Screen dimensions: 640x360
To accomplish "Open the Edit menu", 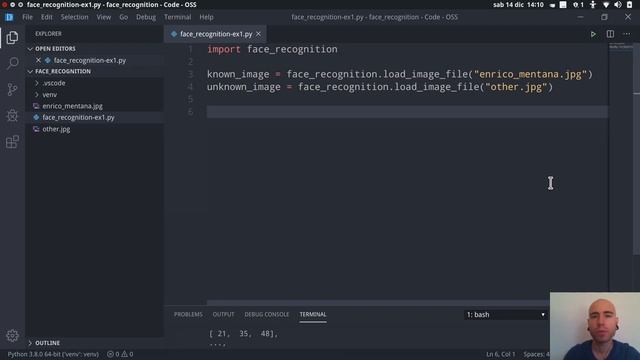I will [x=47, y=17].
